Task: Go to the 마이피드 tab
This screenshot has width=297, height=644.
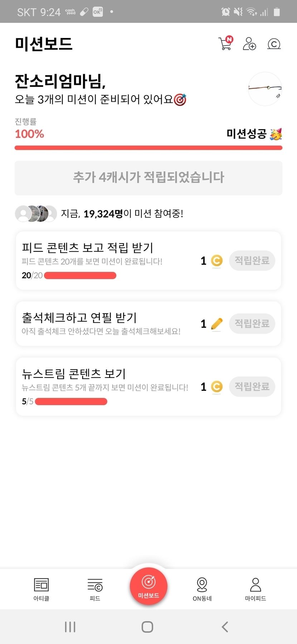Action: [255, 589]
